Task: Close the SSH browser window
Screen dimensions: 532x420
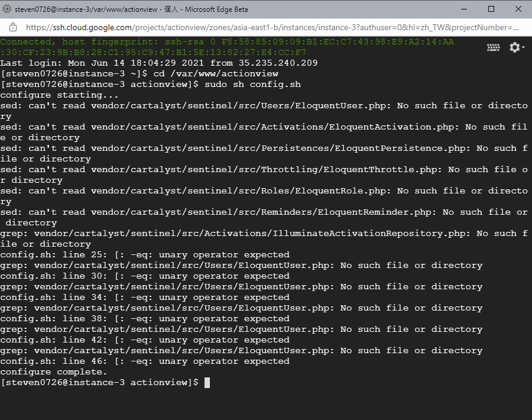Action: click(x=518, y=9)
